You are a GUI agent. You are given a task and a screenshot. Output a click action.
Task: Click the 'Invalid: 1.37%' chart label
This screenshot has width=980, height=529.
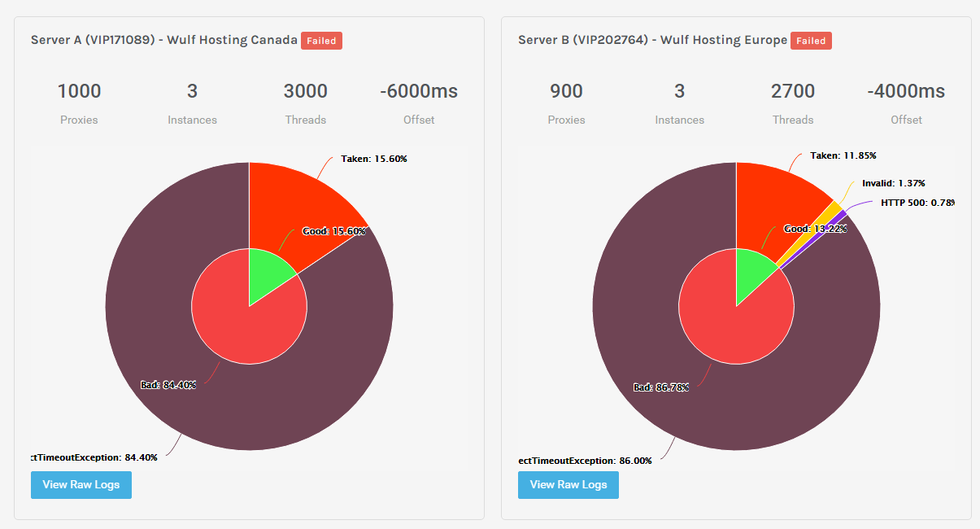(893, 183)
